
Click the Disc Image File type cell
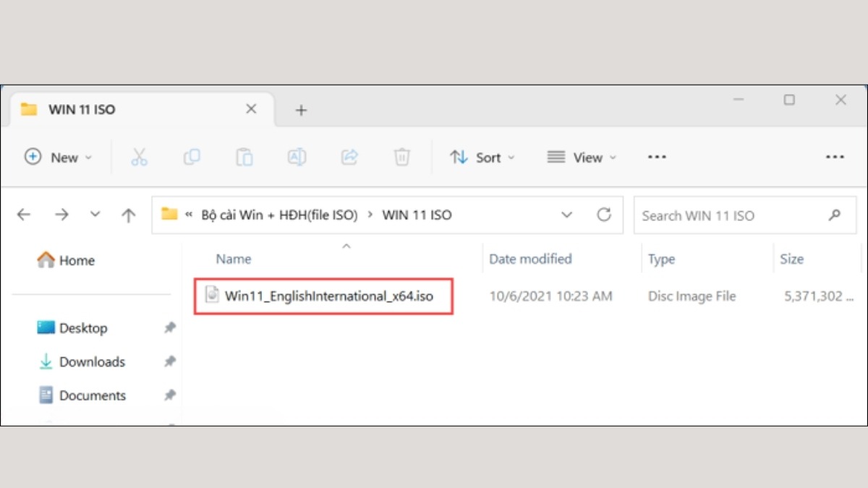point(692,296)
